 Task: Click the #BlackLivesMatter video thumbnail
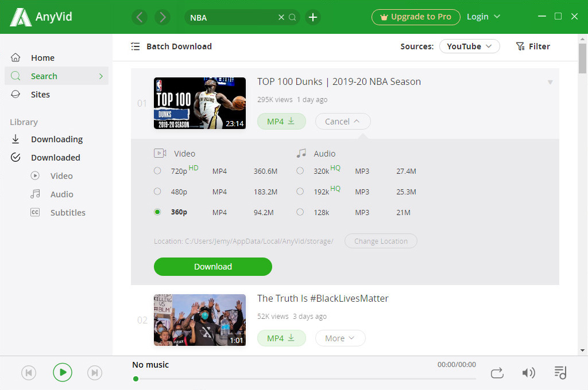pyautogui.click(x=200, y=320)
